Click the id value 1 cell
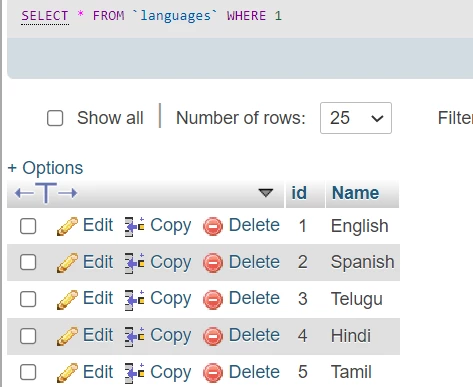 pos(302,226)
